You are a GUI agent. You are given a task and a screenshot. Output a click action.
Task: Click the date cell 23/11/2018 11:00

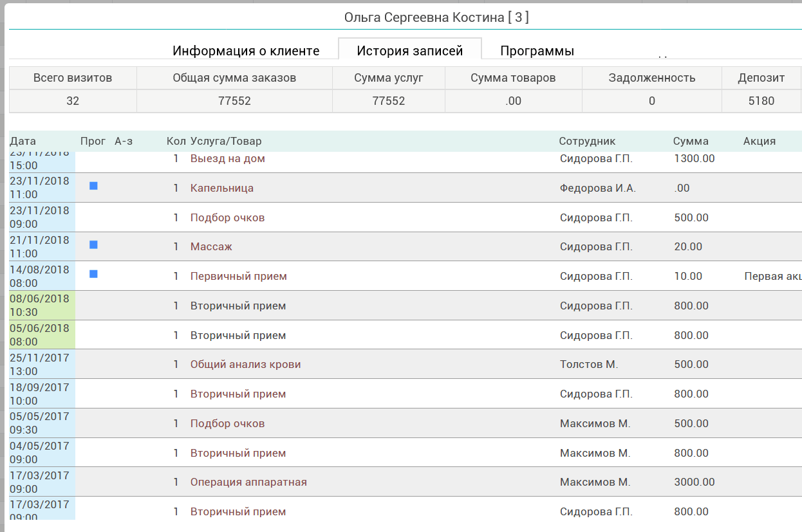click(42, 188)
